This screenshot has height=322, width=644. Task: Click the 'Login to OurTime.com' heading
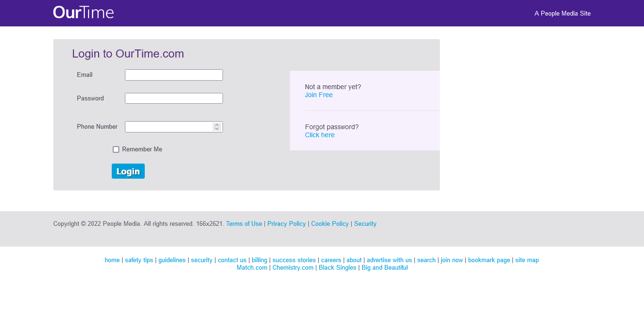(128, 54)
